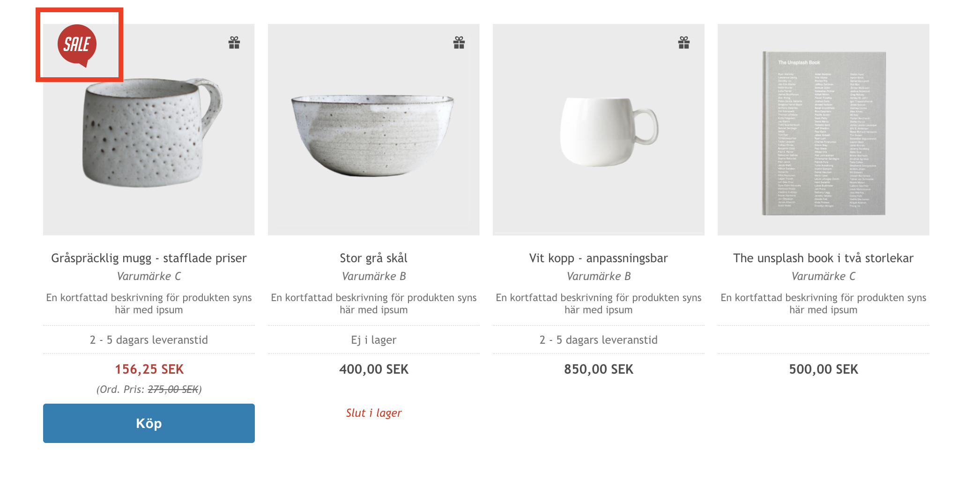Open the 'Gråspräcklig mugg - stafflade priser' title link
The width and height of the screenshot is (980, 487).
click(x=149, y=258)
